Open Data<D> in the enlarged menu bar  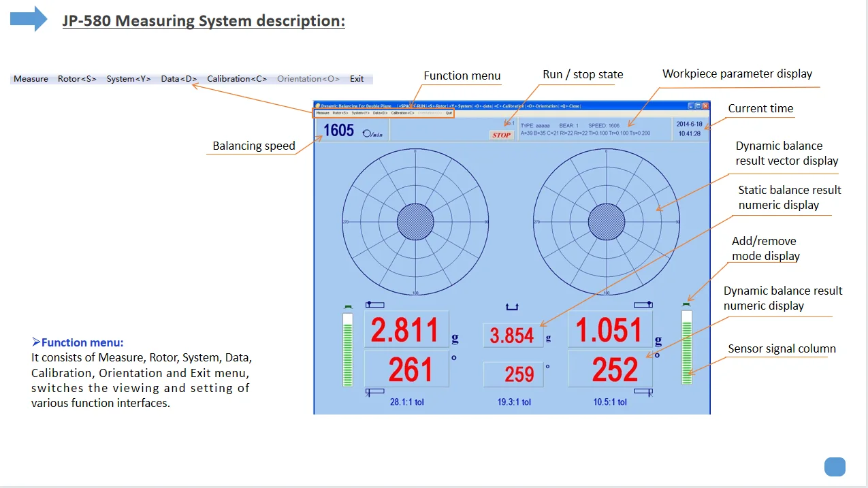pos(179,79)
